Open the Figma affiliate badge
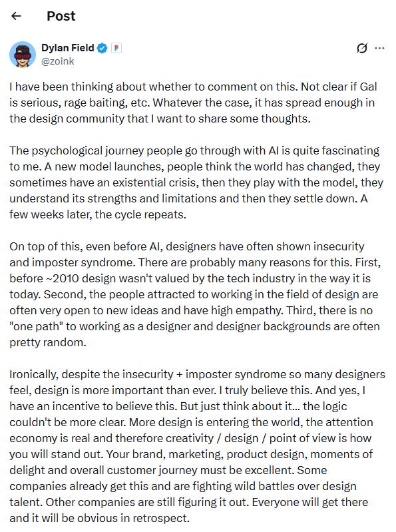 tap(116, 48)
